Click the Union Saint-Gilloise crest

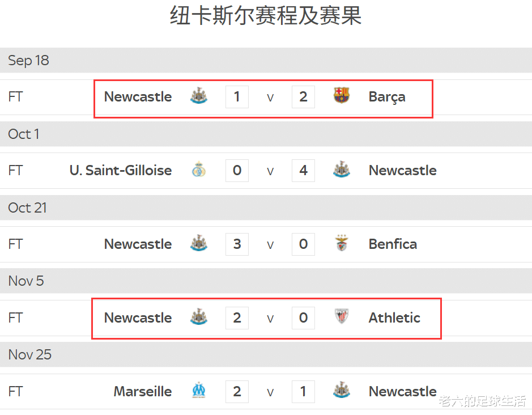[199, 170]
